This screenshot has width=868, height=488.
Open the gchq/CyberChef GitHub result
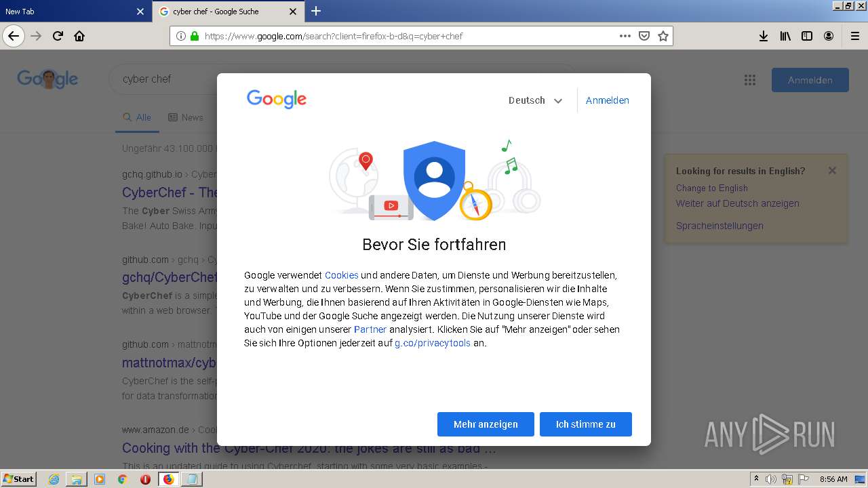click(170, 277)
